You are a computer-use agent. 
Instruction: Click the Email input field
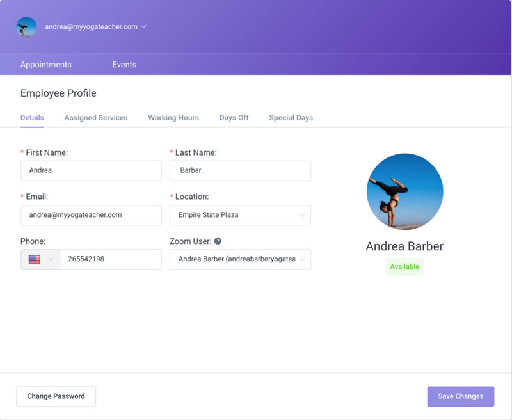(x=91, y=215)
